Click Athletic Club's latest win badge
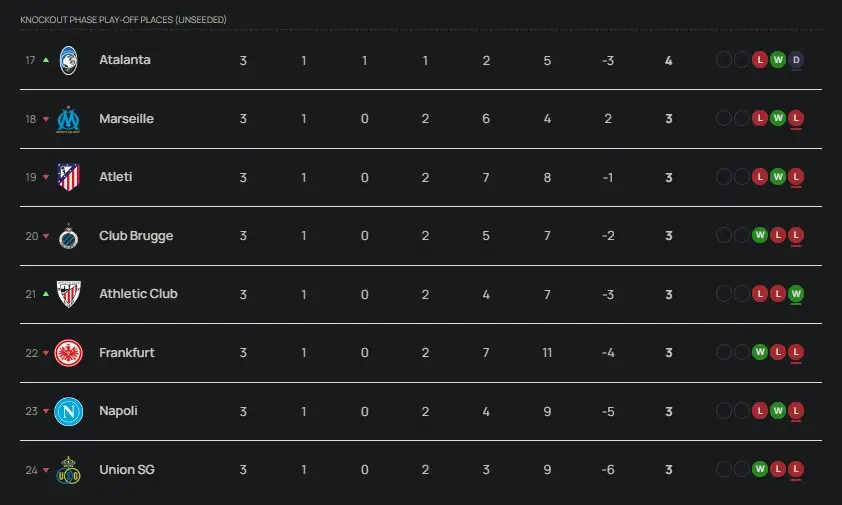842x505 pixels. pos(797,294)
